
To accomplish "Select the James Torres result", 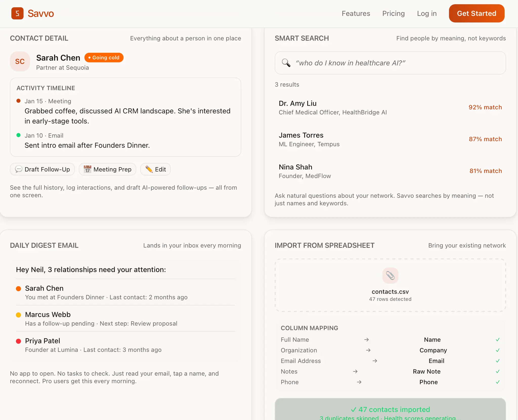I will tap(390, 139).
